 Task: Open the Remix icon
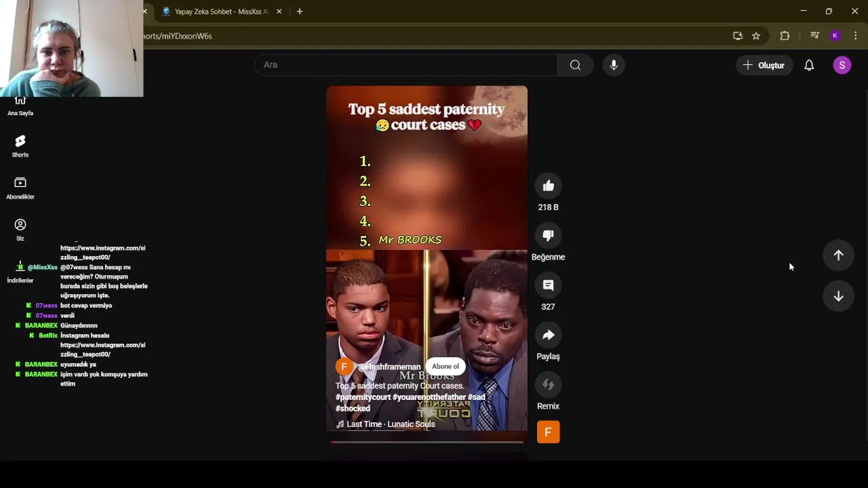point(548,384)
